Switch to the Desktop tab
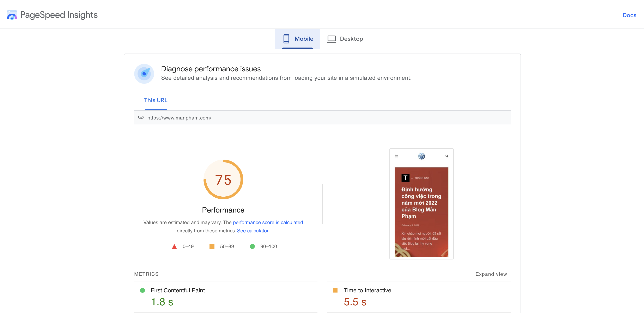The height and width of the screenshot is (313, 644). click(x=345, y=39)
